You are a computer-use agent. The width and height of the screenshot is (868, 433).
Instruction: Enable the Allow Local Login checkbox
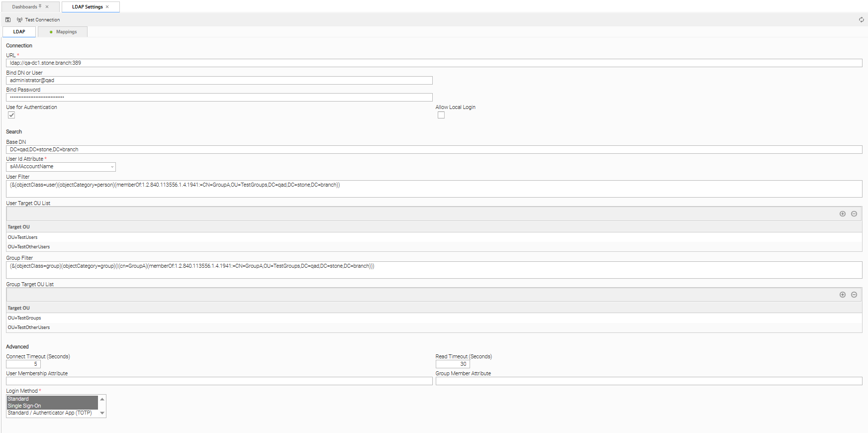(441, 115)
